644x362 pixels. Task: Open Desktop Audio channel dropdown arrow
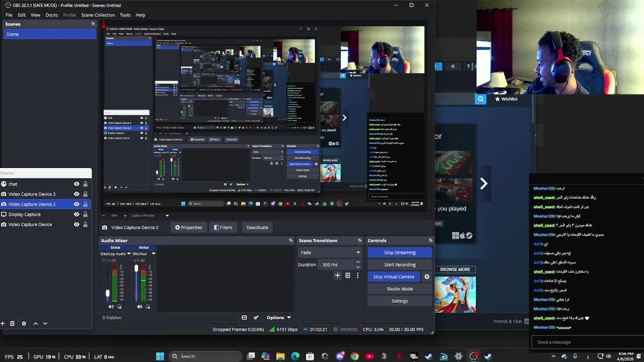(129, 254)
